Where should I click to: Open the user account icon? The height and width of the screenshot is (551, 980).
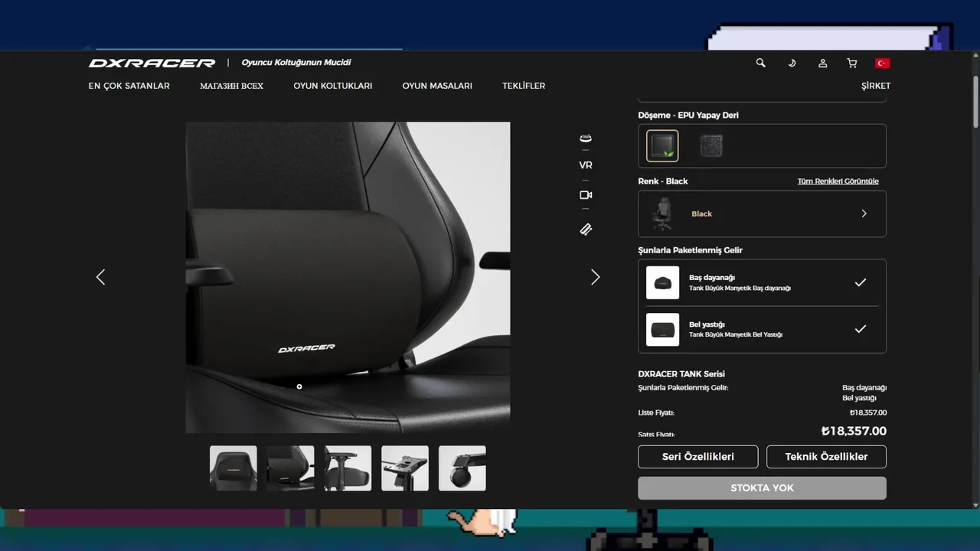click(x=822, y=63)
